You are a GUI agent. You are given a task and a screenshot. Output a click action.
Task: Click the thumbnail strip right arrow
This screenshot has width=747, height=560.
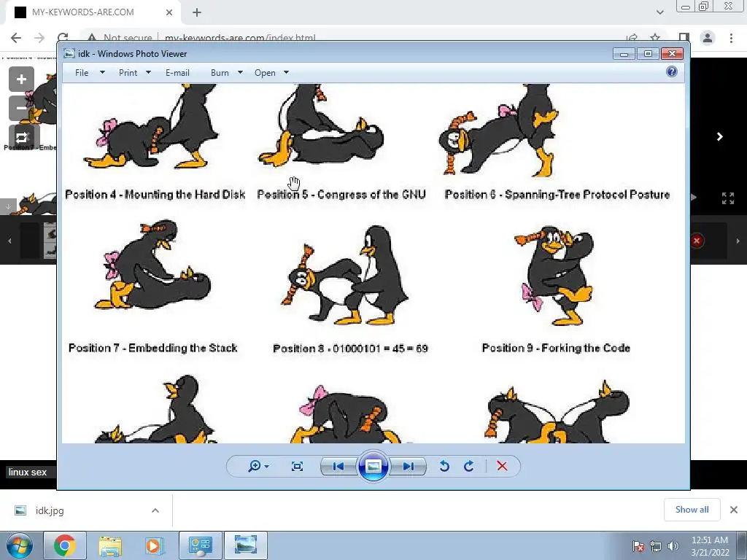(738, 241)
